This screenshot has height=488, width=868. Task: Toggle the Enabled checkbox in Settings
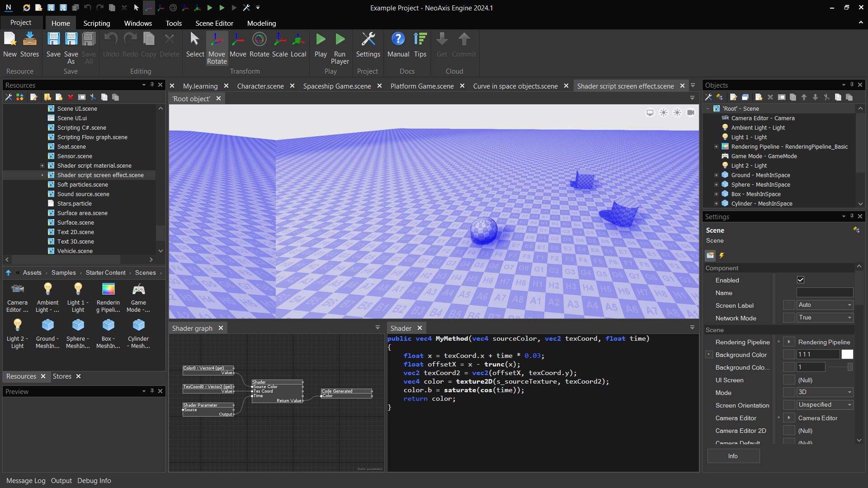tap(801, 280)
